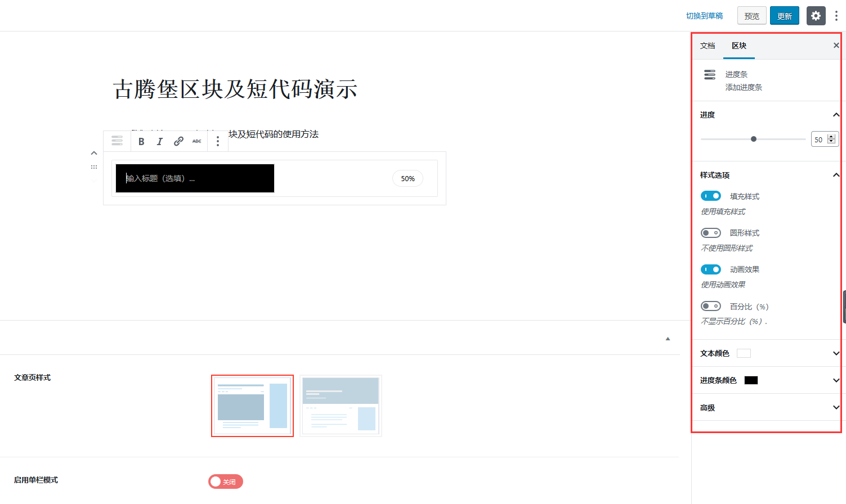
Task: Select the 区块 tab
Action: coord(739,46)
